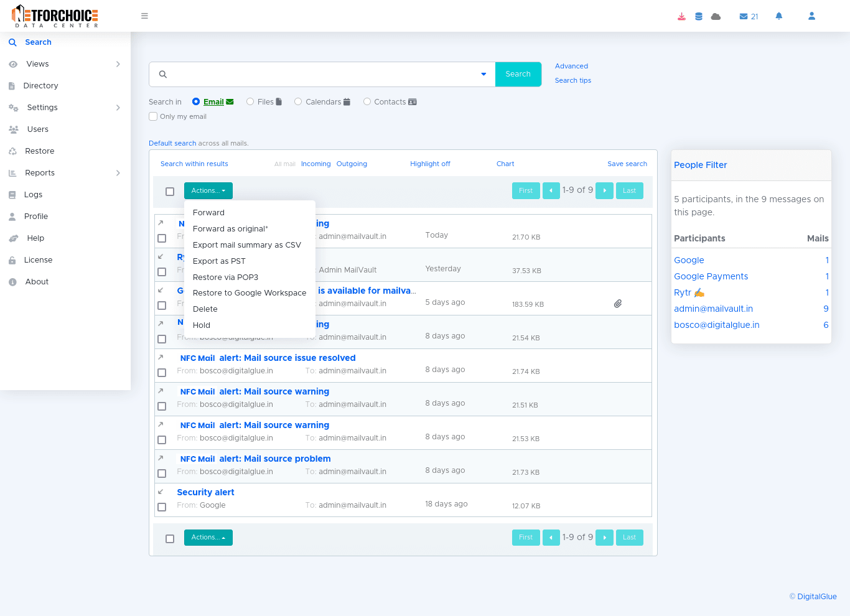Click the teal Search button
Viewport: 850px width, 616px height.
[x=518, y=74]
